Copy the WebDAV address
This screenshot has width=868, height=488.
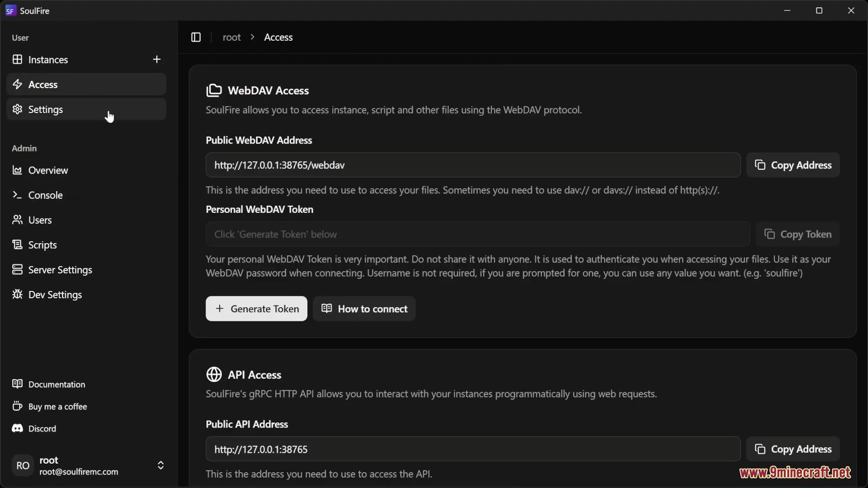(793, 165)
